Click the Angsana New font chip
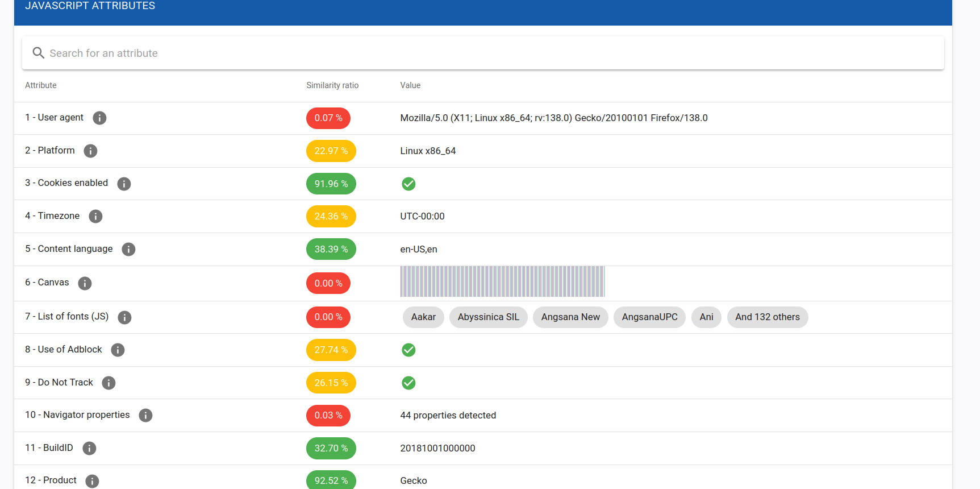This screenshot has width=980, height=489. [570, 317]
